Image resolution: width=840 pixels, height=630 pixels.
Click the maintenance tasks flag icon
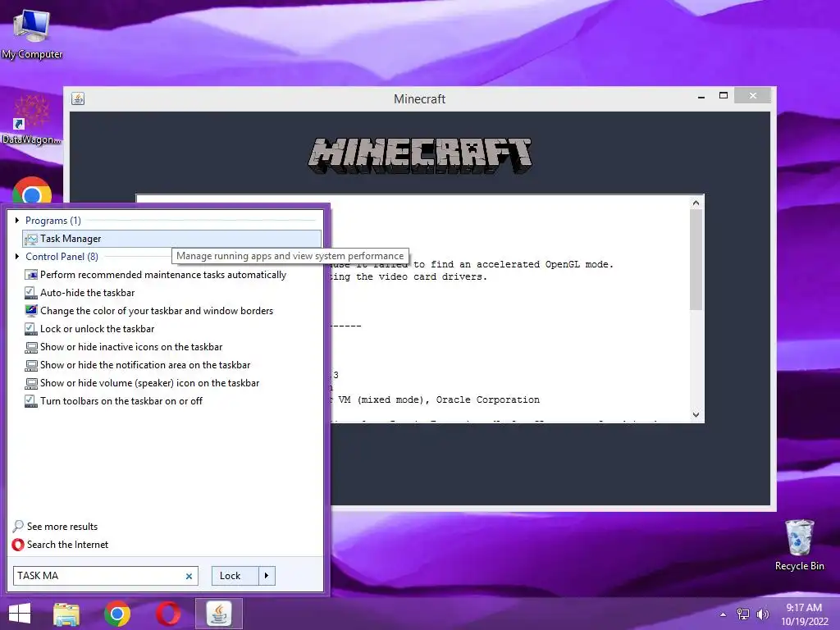[31, 274]
